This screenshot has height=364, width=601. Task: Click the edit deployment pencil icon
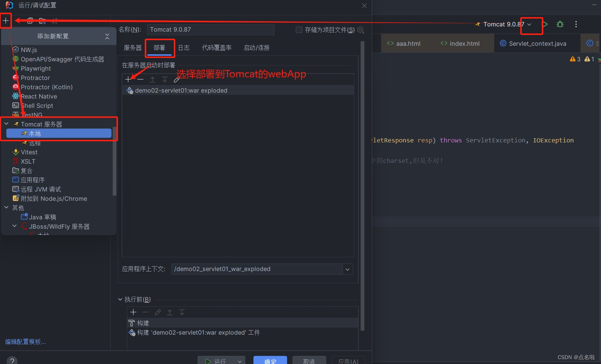(x=177, y=79)
